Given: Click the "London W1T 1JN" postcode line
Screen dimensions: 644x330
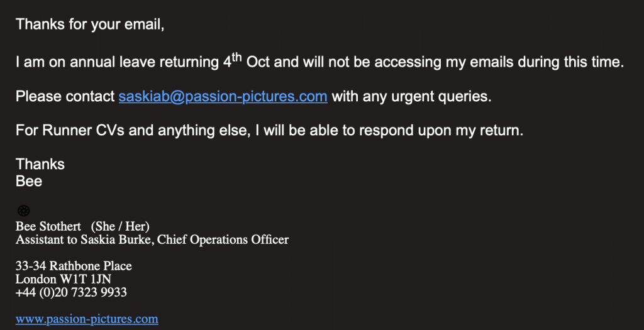Looking at the screenshot, I should pos(64,279).
